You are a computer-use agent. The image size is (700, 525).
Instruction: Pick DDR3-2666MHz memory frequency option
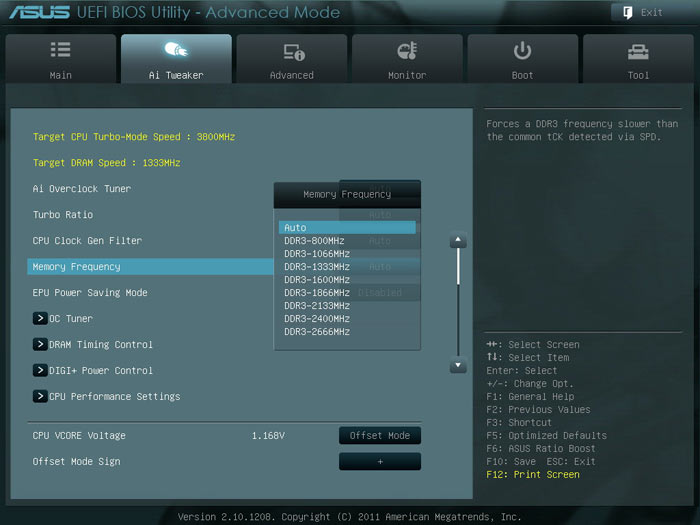click(316, 332)
